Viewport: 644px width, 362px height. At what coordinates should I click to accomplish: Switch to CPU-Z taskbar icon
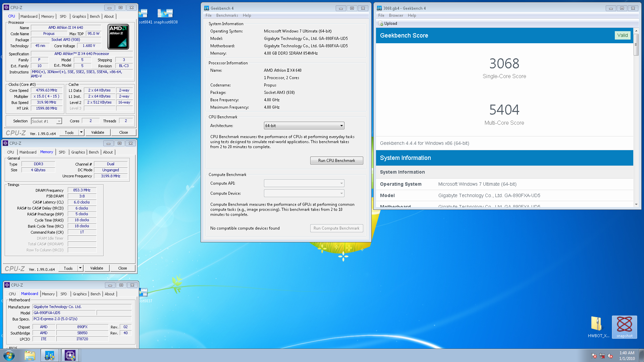pos(70,355)
